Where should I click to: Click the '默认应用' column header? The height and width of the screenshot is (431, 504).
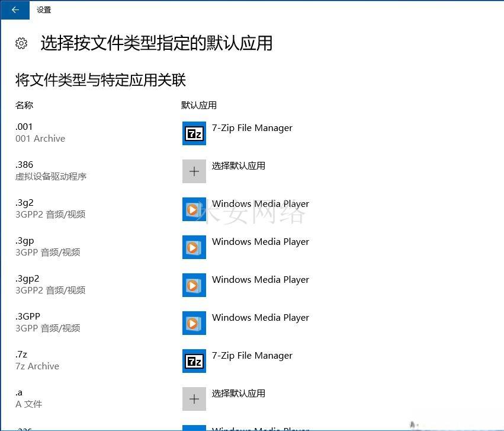pos(198,105)
